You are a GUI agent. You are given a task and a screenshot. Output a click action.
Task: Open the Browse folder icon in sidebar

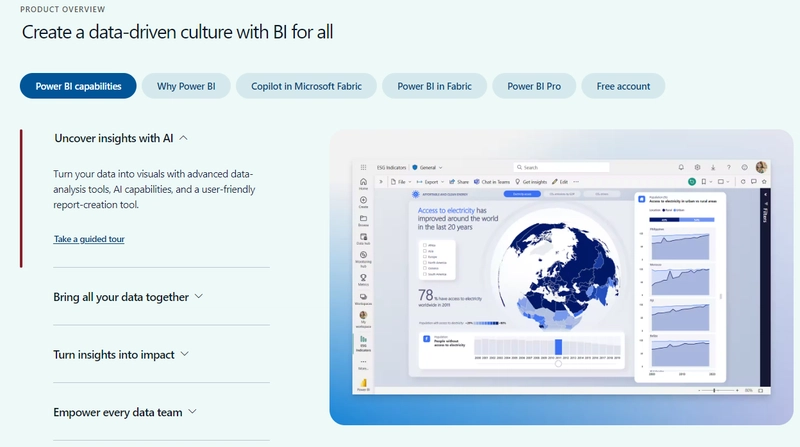(363, 219)
